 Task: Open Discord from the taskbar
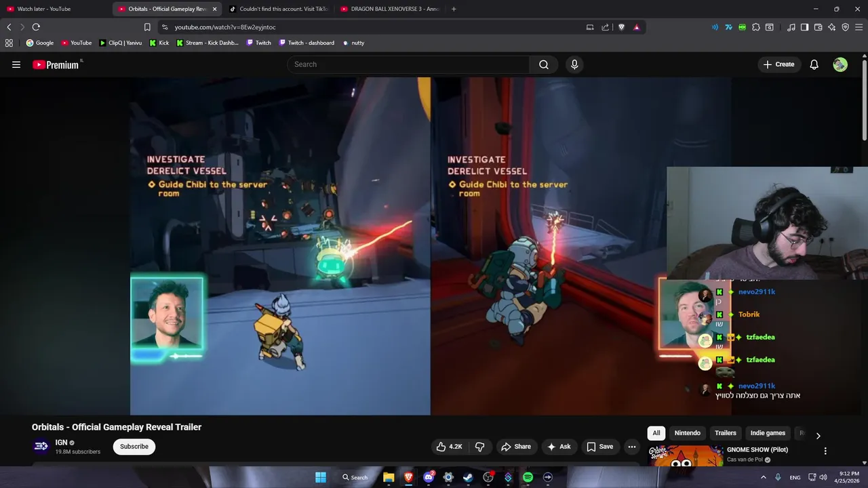coord(429,477)
